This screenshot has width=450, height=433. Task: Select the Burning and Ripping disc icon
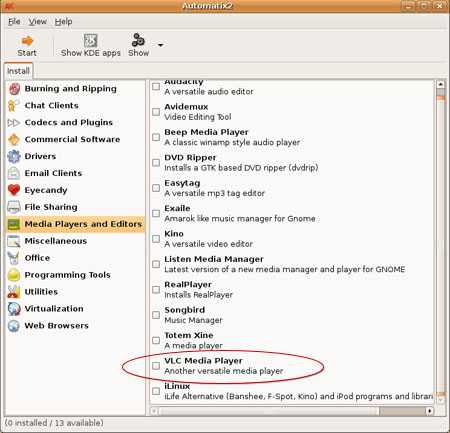(14, 89)
